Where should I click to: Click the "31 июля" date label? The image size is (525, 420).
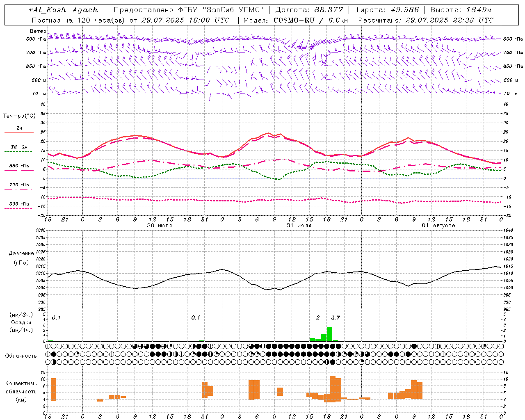(x=299, y=226)
